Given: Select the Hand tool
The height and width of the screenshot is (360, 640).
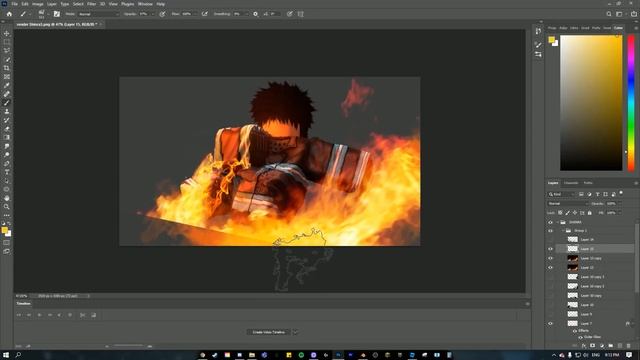Looking at the screenshot, I should (x=7, y=198).
